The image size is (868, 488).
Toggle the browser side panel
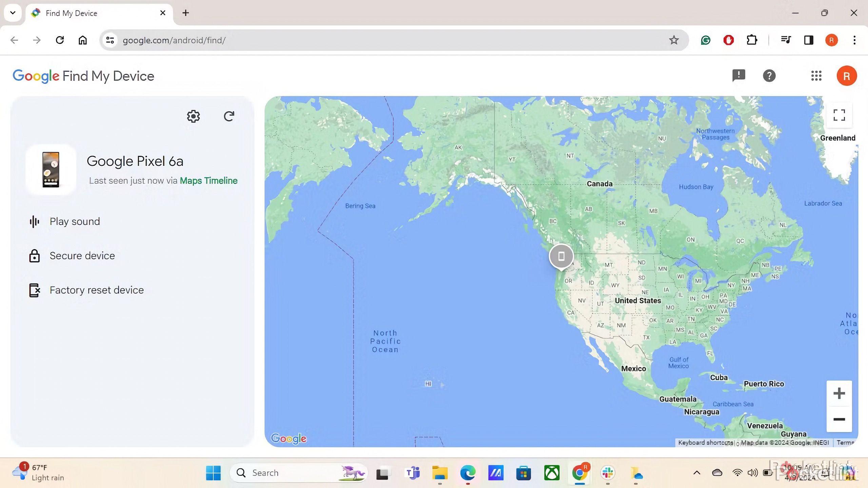point(809,40)
